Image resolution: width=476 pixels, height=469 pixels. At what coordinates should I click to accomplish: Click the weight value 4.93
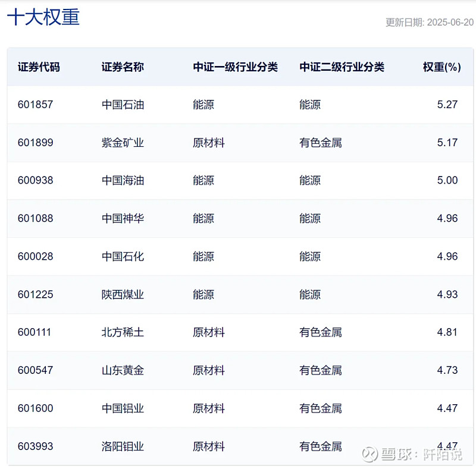pos(447,295)
